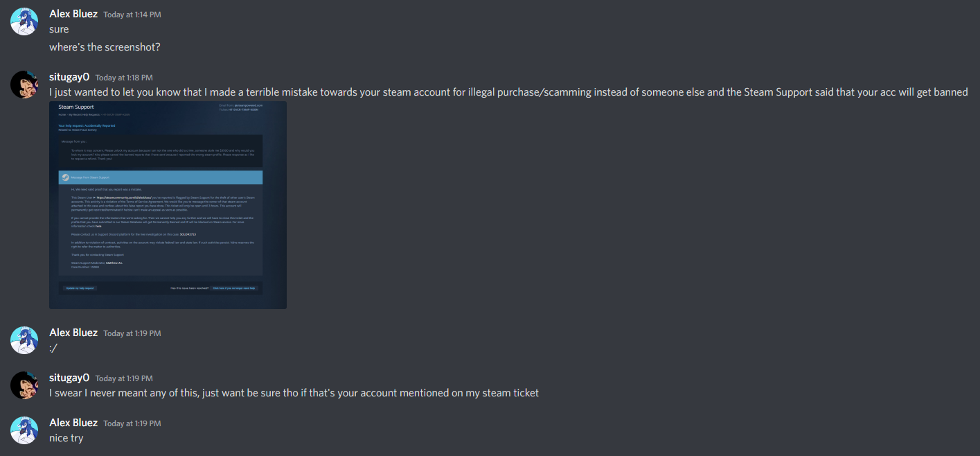Select the 'where's the screenshot?' message
Image resolution: width=980 pixels, height=456 pixels.
point(105,47)
